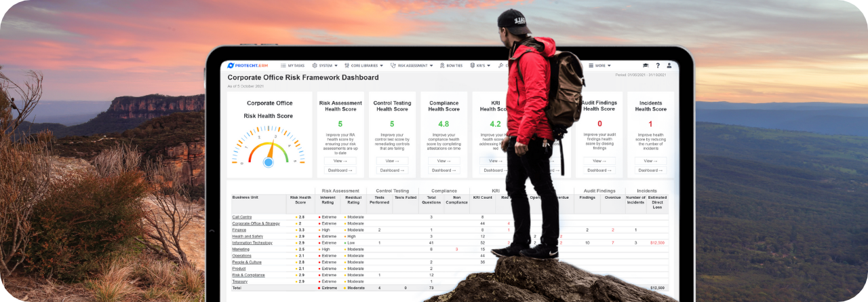This screenshot has width=868, height=302.
Task: Click Dashboard under Risk Assessment Health Score
Action: pyautogui.click(x=340, y=170)
